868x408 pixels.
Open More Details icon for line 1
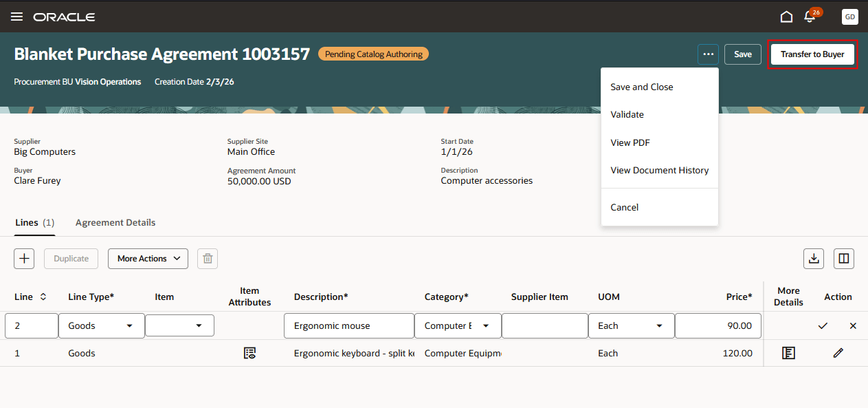(x=788, y=353)
